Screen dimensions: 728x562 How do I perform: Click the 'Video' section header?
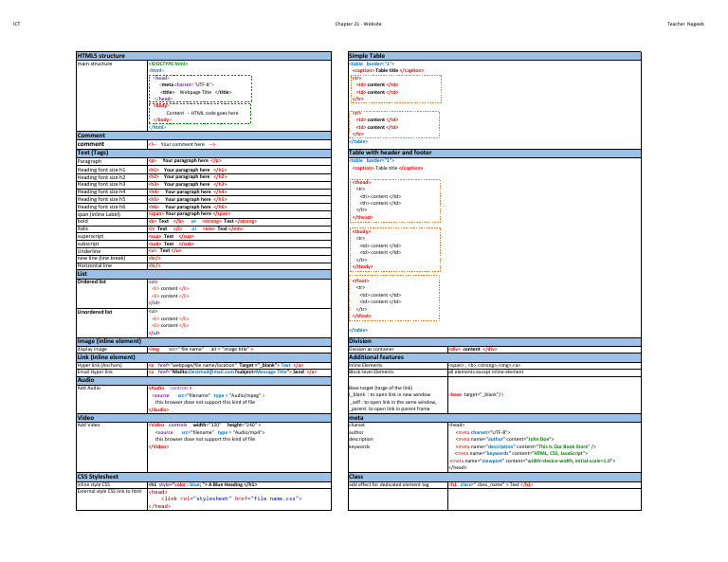click(x=85, y=417)
